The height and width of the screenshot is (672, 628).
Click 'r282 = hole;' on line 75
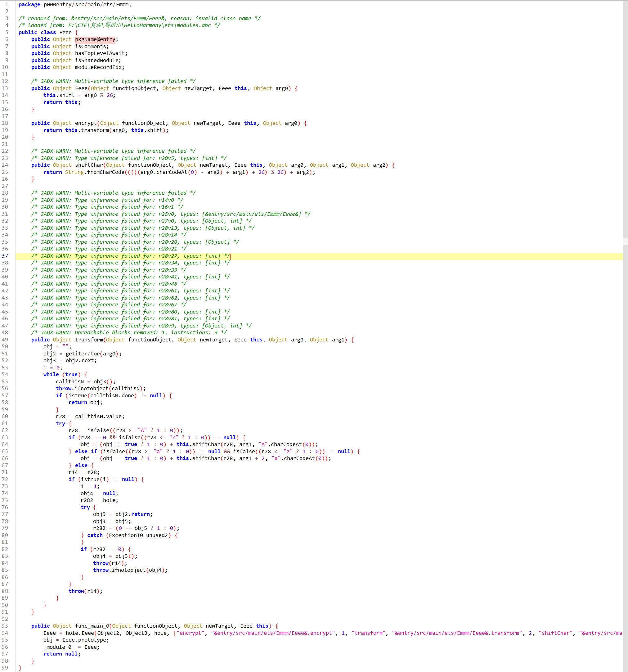click(x=99, y=500)
